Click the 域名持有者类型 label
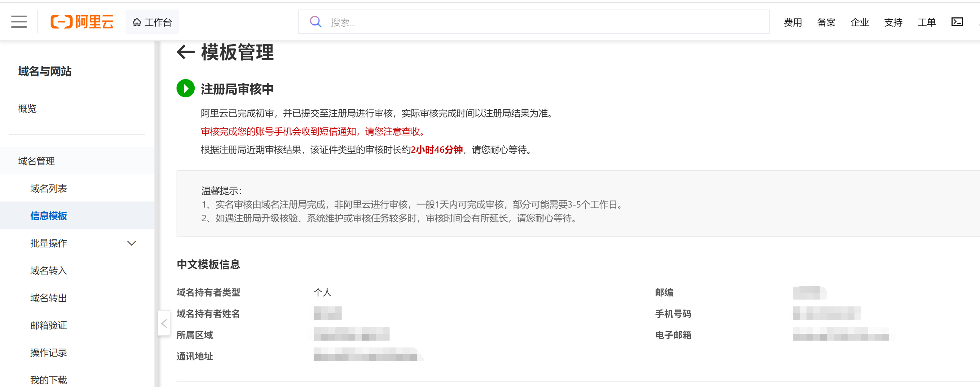Image resolution: width=980 pixels, height=387 pixels. tap(208, 292)
